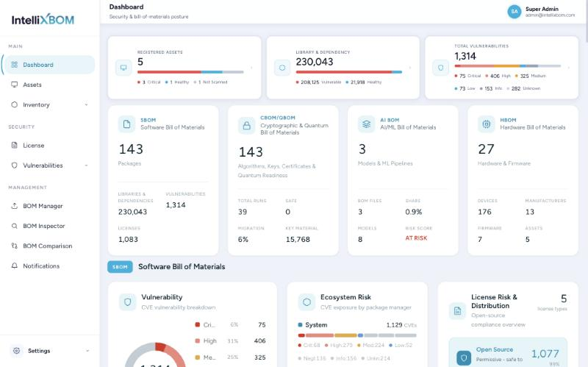Click the License document icon in sidebar

(14, 145)
